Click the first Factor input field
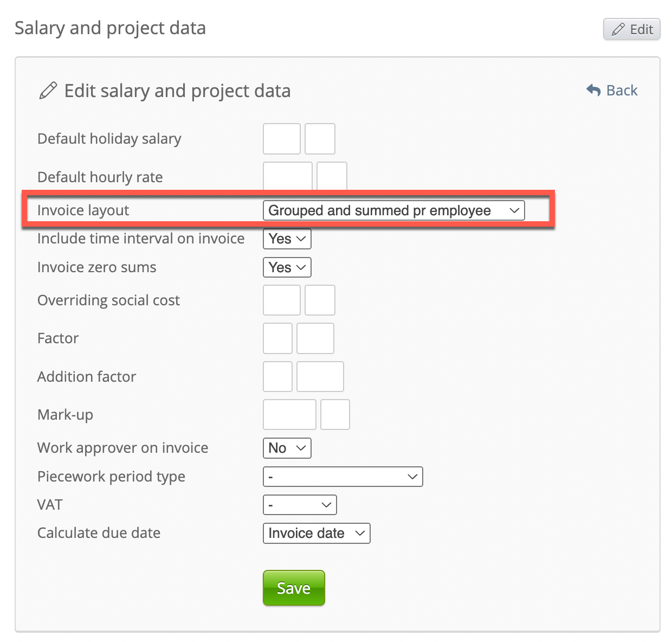Viewport: 672px width, 642px height. [277, 338]
